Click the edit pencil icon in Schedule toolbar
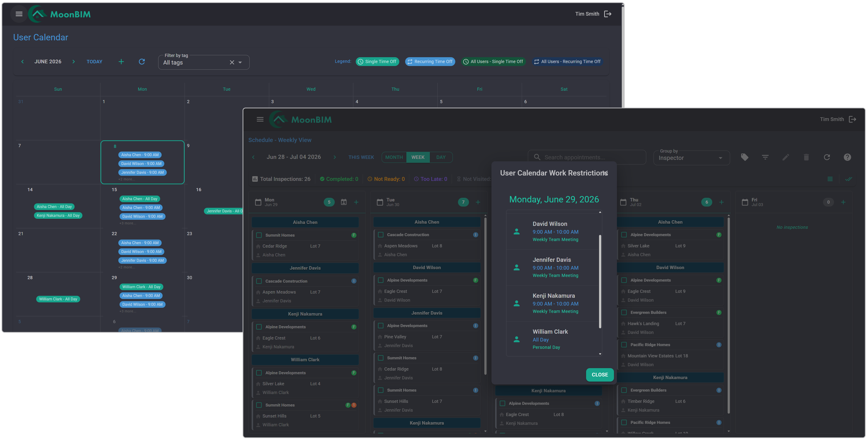Image resolution: width=868 pixels, height=440 pixels. [x=786, y=157]
